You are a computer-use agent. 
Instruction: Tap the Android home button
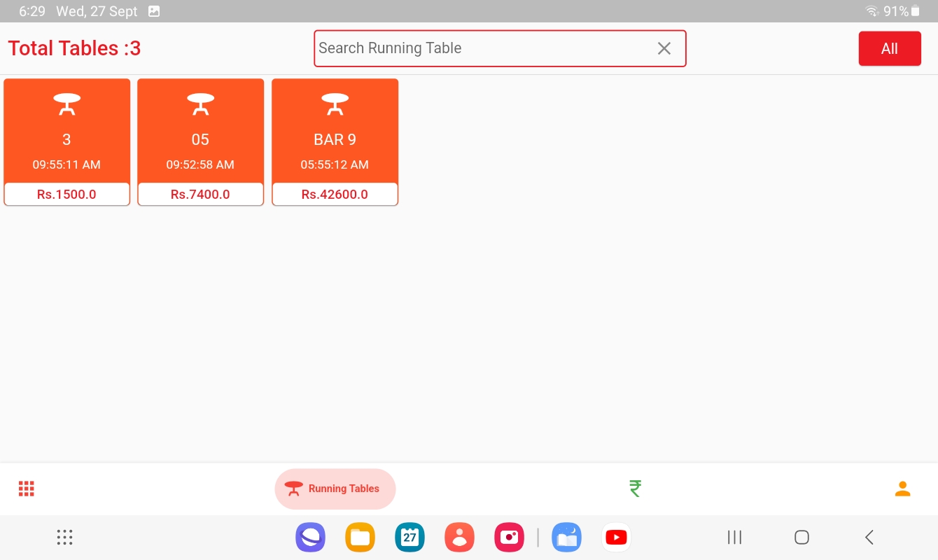click(802, 537)
